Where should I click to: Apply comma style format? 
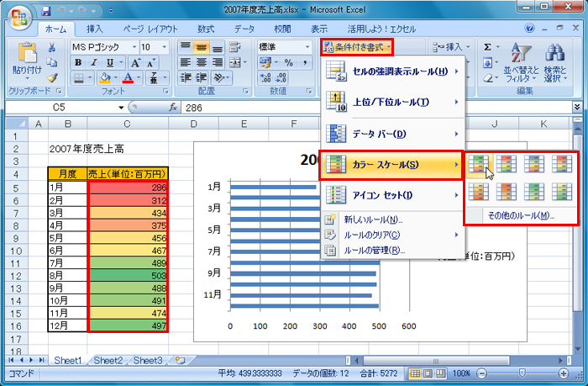305,63
